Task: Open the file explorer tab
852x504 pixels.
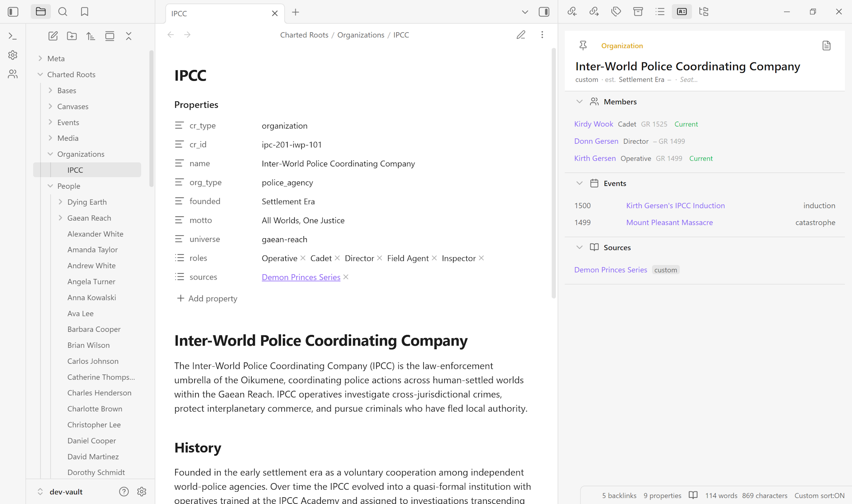Action: point(41,12)
